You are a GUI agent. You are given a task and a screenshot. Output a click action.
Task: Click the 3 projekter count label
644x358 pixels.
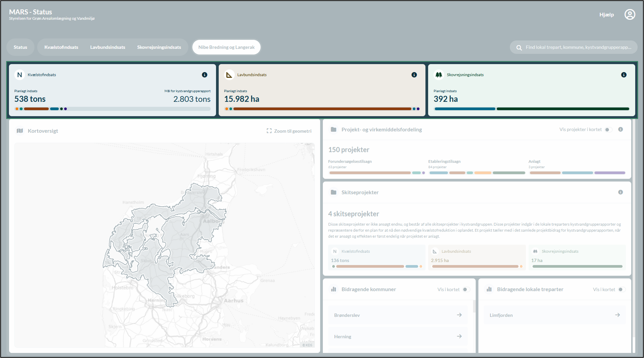pyautogui.click(x=536, y=167)
